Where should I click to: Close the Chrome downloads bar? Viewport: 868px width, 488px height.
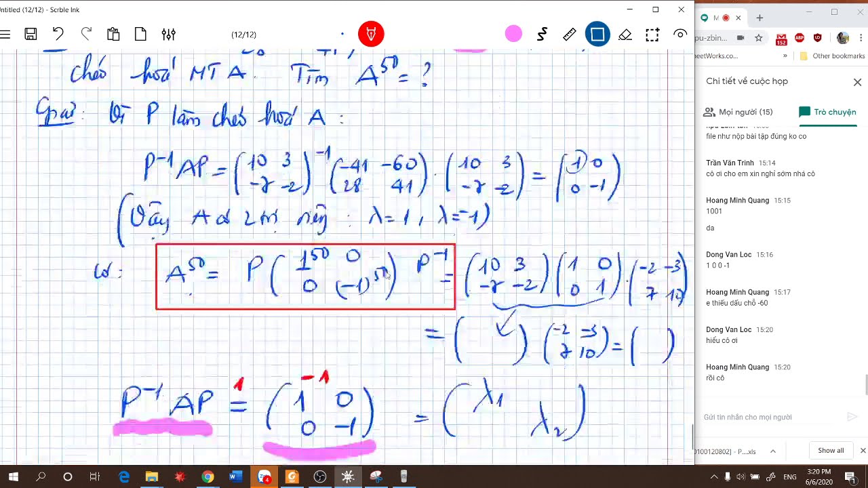coord(863,451)
